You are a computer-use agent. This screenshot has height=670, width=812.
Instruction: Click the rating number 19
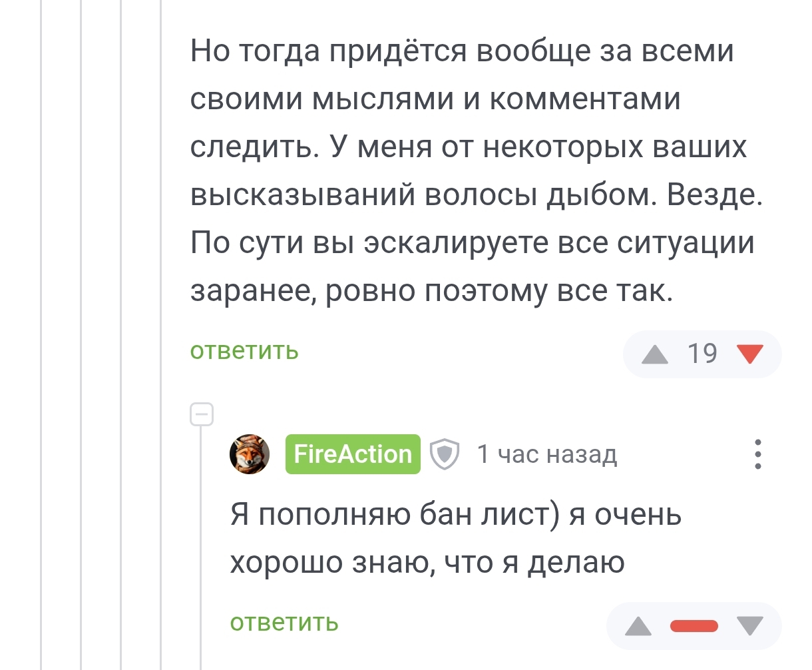pos(702,354)
